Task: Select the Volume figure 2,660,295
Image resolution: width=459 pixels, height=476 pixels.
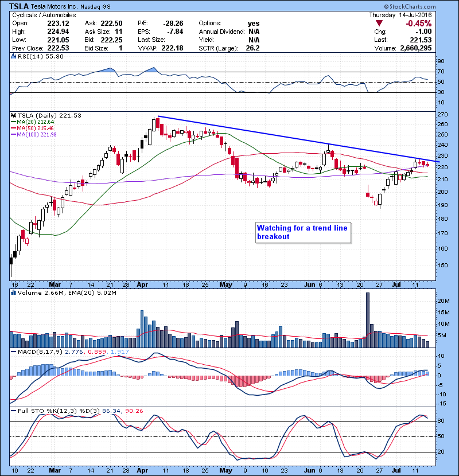Action: pos(416,48)
